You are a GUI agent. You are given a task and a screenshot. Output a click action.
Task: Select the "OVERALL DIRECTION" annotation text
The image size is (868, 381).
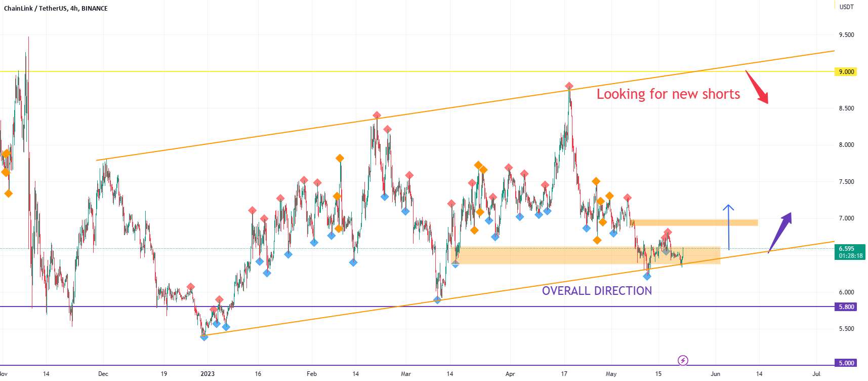tap(597, 291)
